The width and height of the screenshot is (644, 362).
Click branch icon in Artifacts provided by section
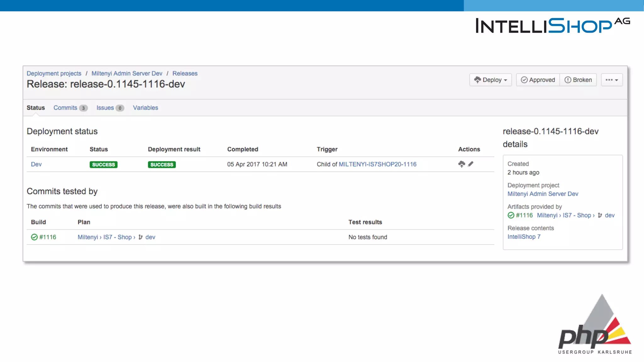coord(600,215)
